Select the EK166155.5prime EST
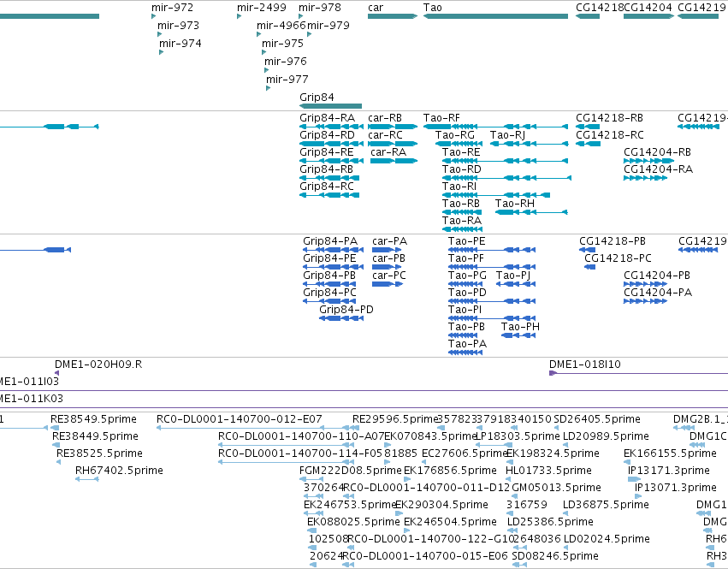 pyautogui.click(x=626, y=462)
